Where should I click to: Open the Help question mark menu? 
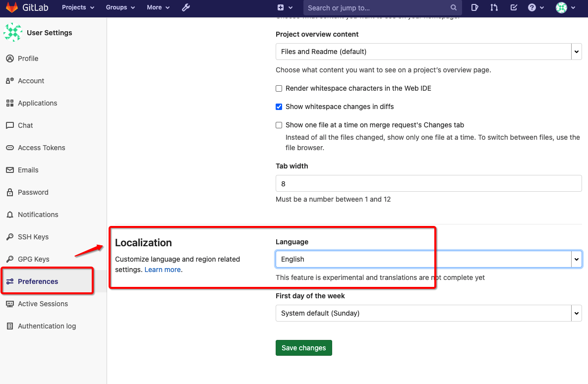click(x=532, y=7)
